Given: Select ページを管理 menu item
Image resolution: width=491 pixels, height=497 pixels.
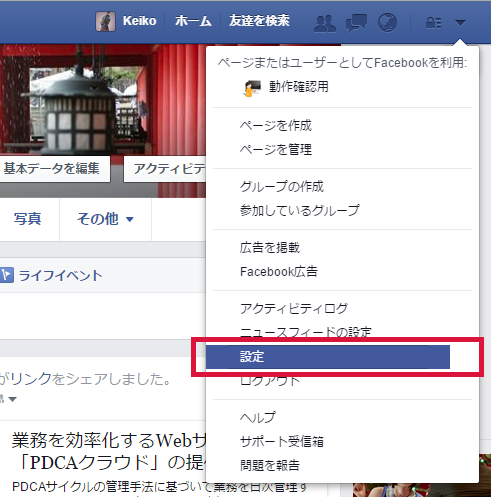Looking at the screenshot, I should (276, 150).
